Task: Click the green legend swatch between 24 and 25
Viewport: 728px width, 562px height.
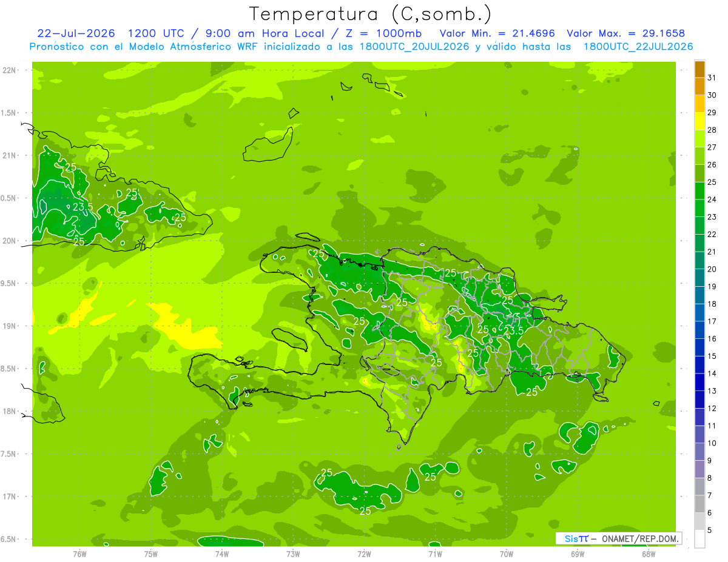Action: click(699, 191)
